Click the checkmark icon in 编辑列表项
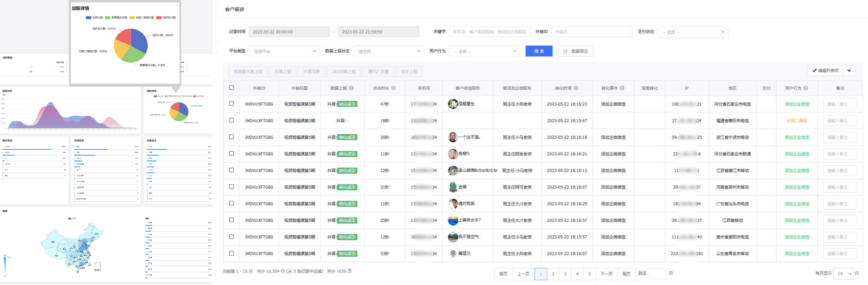Image resolution: width=868 pixels, height=285 pixels. coord(814,71)
